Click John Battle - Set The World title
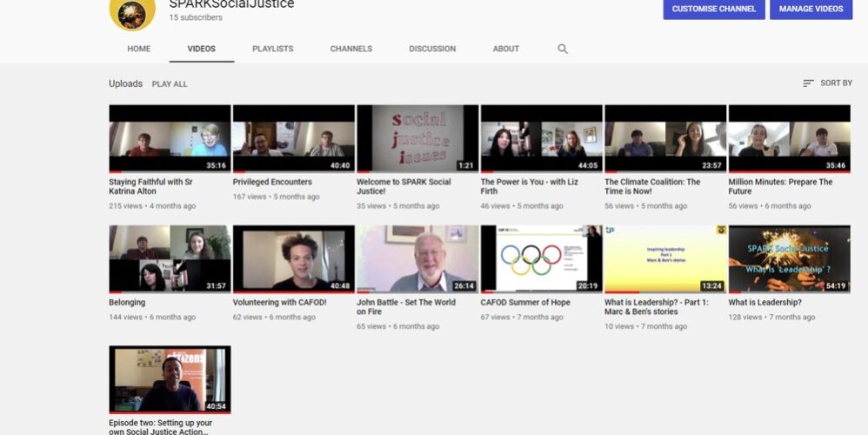This screenshot has width=868, height=435. coord(406,307)
